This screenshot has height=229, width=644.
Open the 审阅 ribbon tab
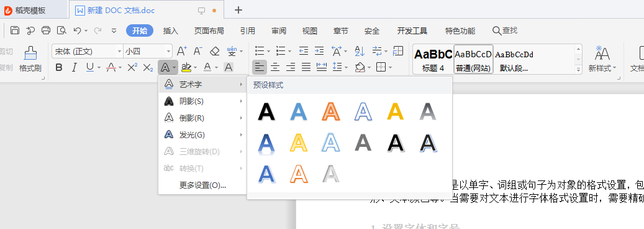[x=279, y=31]
